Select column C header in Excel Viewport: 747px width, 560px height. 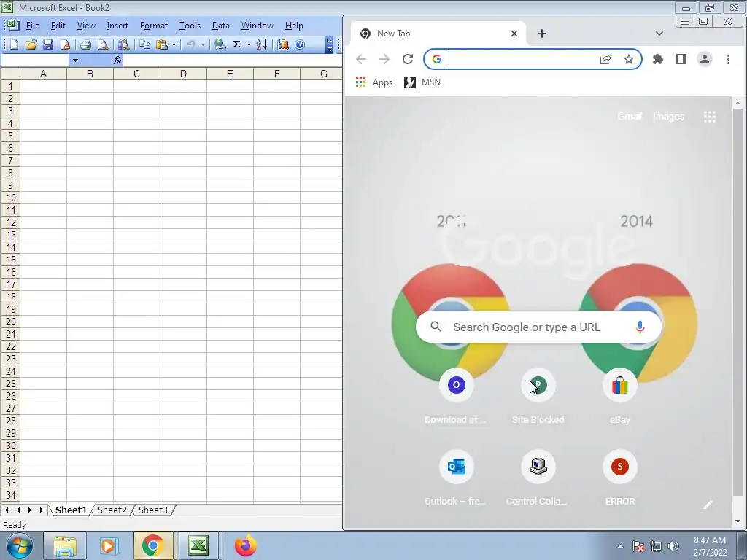136,74
